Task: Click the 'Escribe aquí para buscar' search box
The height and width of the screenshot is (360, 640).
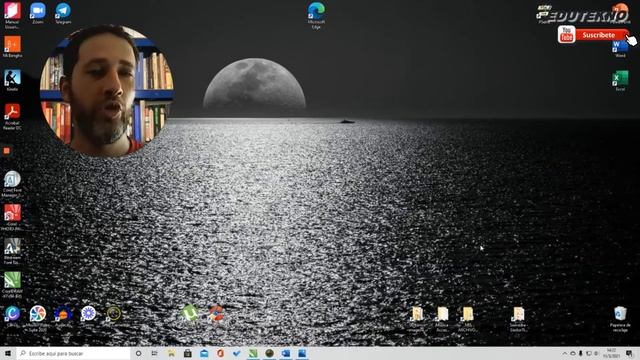Action: [73, 353]
